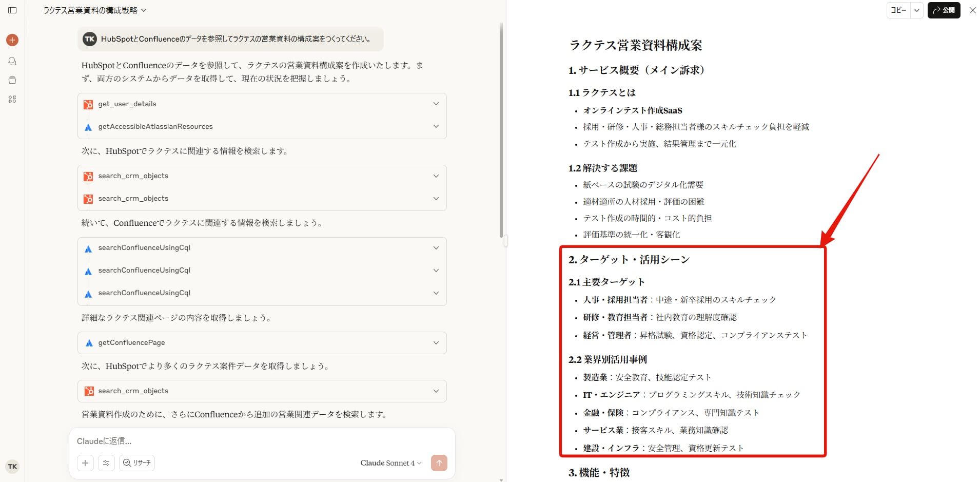Click subheading 2.1 主要ターゲット

pos(606,282)
